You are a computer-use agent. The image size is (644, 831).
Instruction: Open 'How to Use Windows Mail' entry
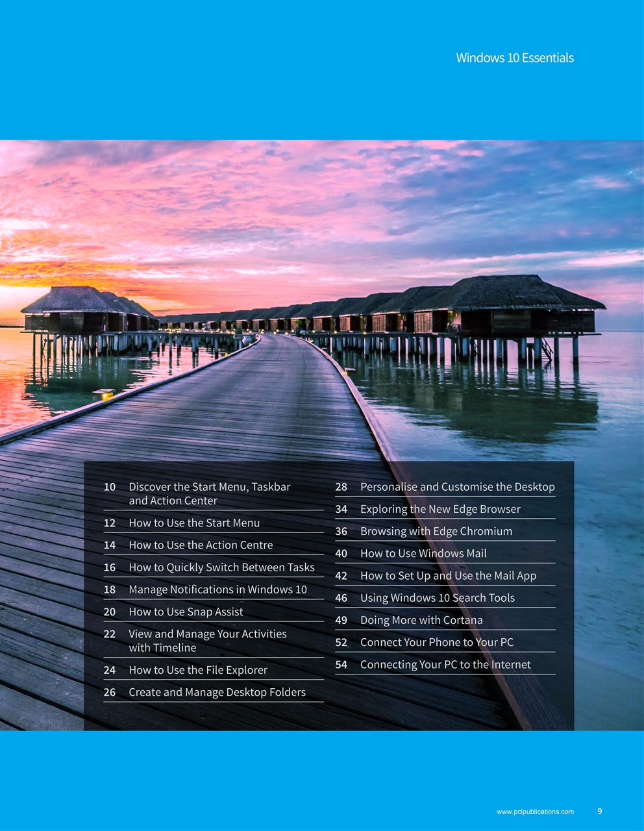pos(424,553)
